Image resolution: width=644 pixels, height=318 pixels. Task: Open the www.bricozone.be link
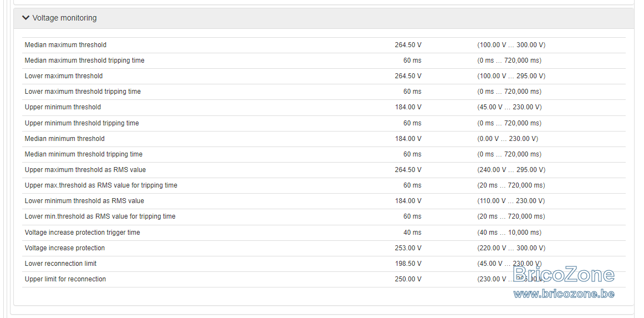click(x=564, y=294)
